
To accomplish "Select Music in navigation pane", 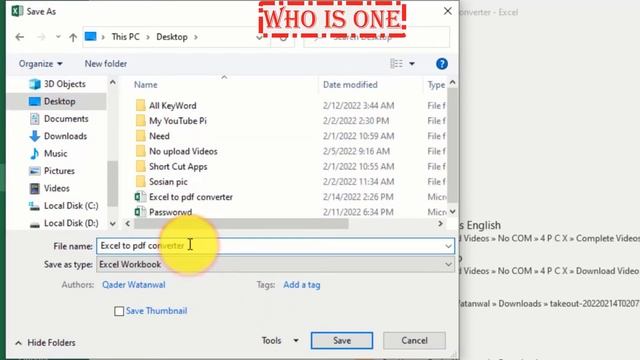I will [x=48, y=153].
